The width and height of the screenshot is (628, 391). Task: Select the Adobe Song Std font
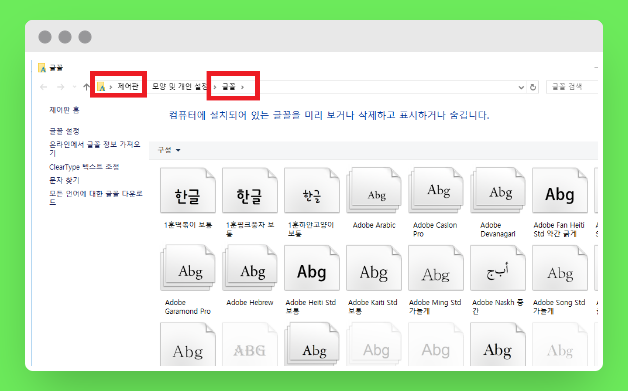(560, 280)
